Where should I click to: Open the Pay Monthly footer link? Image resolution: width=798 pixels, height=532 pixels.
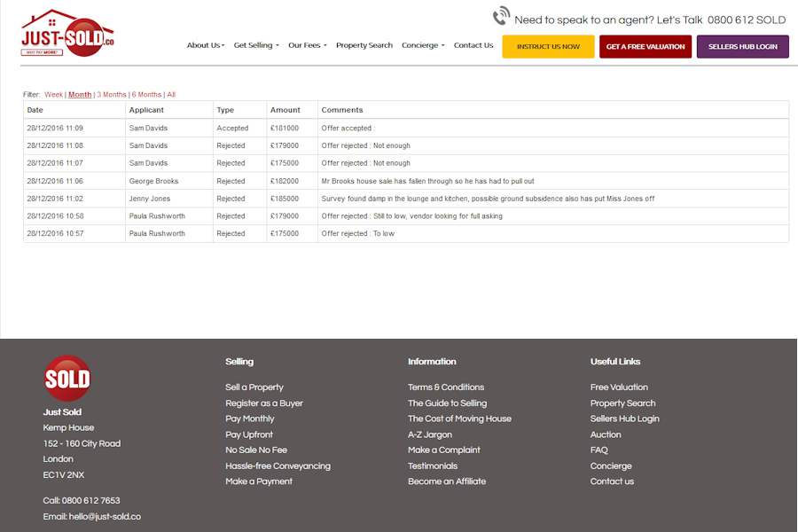coord(250,419)
